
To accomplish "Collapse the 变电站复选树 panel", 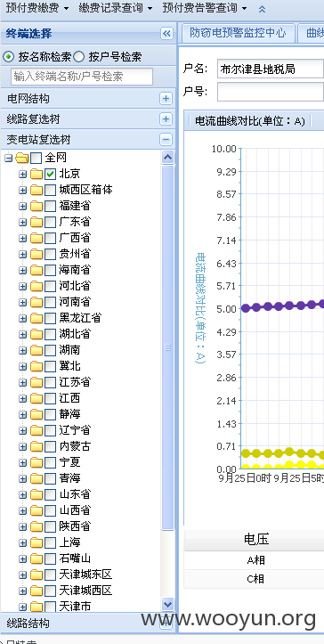I will (166, 140).
